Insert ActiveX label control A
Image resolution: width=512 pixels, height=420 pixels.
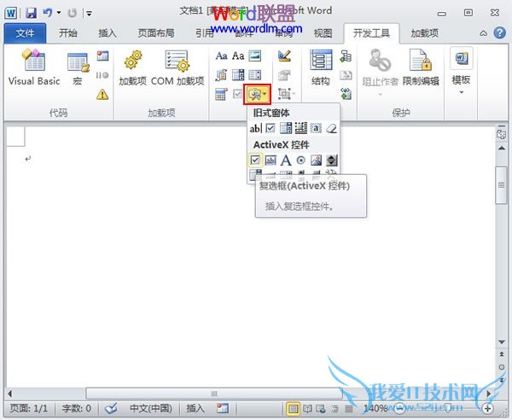click(x=286, y=160)
